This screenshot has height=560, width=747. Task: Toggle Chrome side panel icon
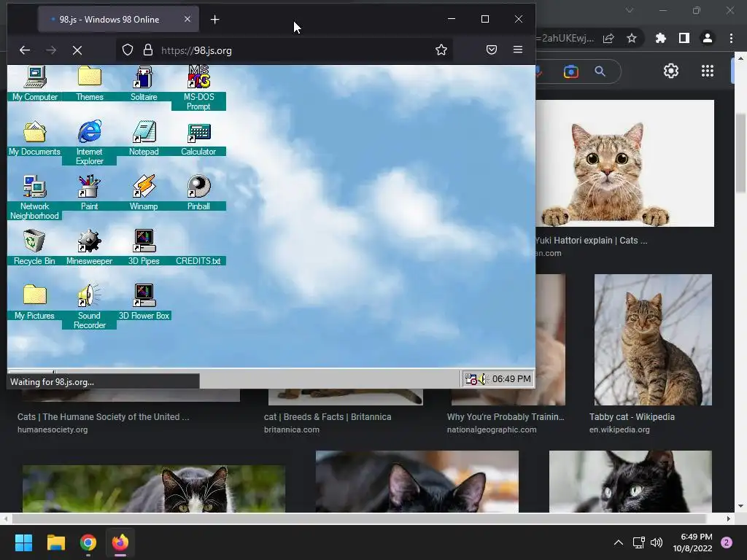point(684,38)
